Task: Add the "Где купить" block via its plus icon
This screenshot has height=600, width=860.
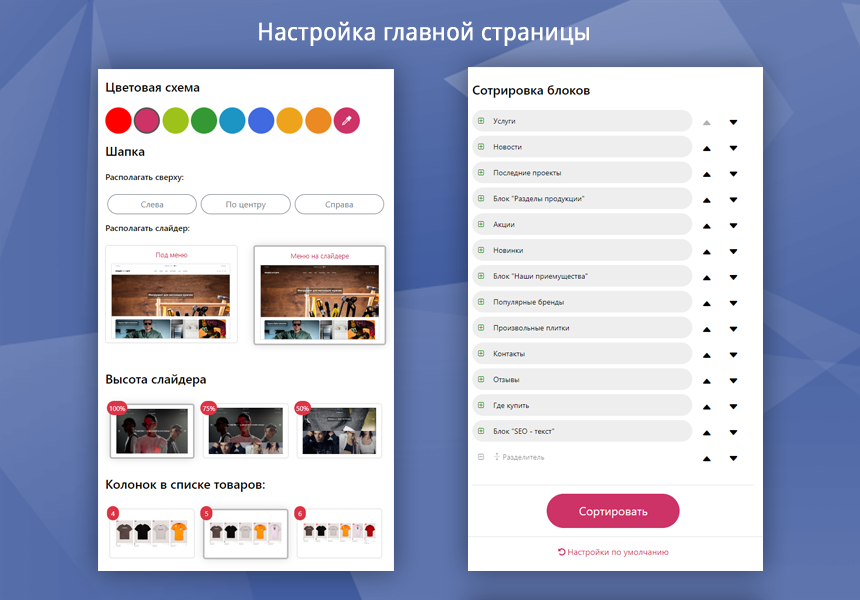Action: [481, 405]
